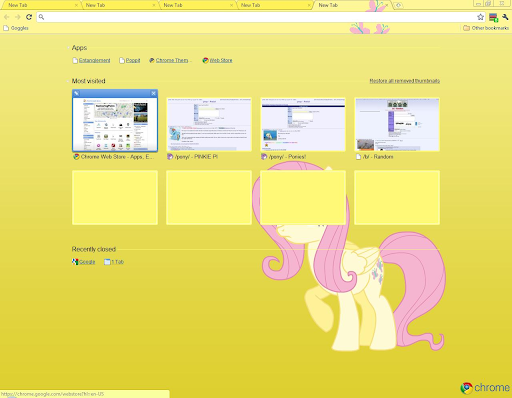Screen dimensions: 512x398
Task: Open the wrench settings menu
Action: [x=505, y=17]
